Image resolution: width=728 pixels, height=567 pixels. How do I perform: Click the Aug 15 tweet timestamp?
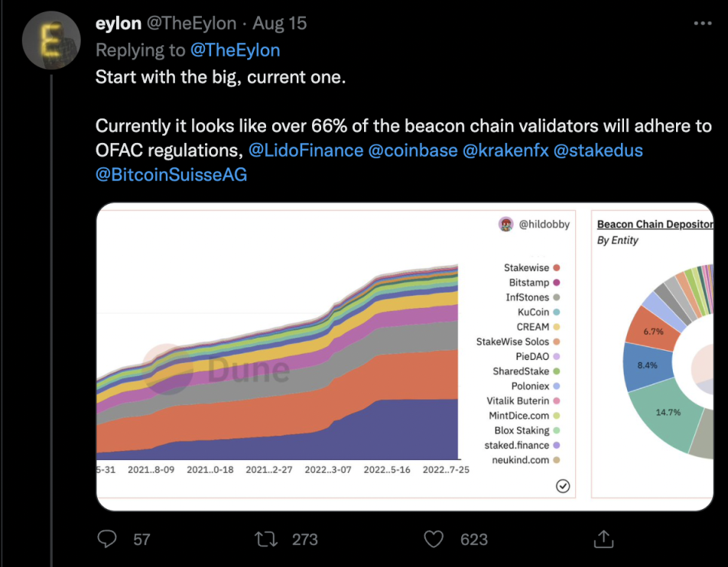pyautogui.click(x=280, y=24)
